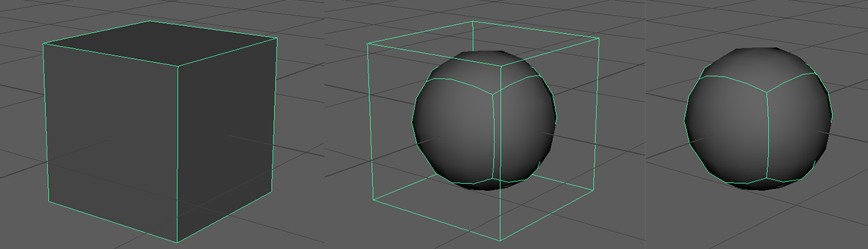Image resolution: width=868 pixels, height=249 pixels.
Task: Click the solid cube's top-left corner vertex
Action: pos(43,43)
